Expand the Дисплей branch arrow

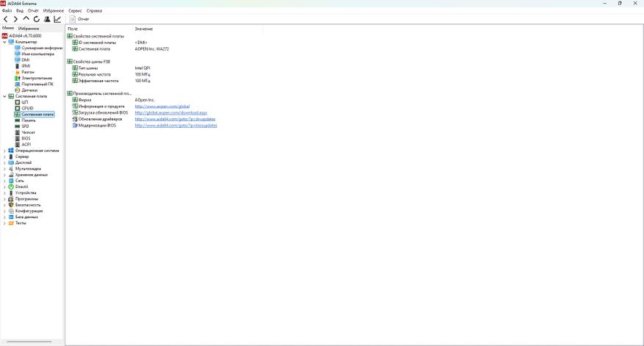coord(4,163)
